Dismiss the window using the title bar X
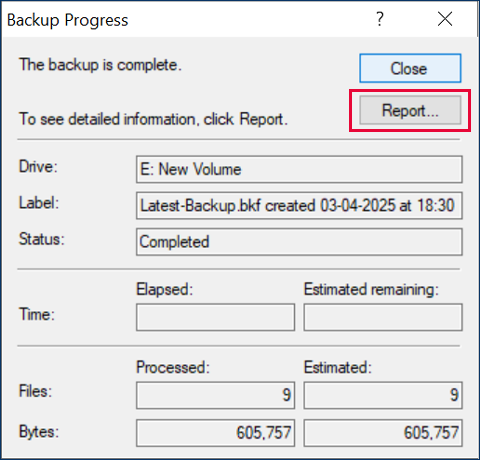This screenshot has width=480, height=460. tap(445, 19)
